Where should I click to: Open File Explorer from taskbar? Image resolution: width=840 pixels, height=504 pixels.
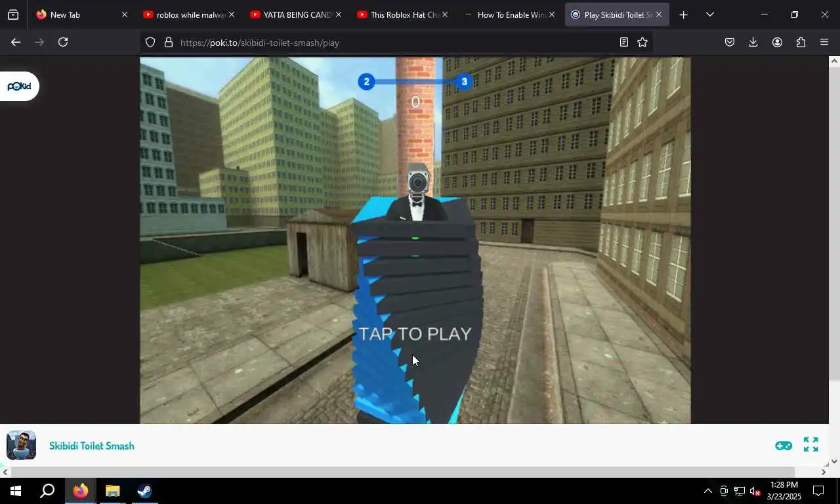[x=112, y=491]
